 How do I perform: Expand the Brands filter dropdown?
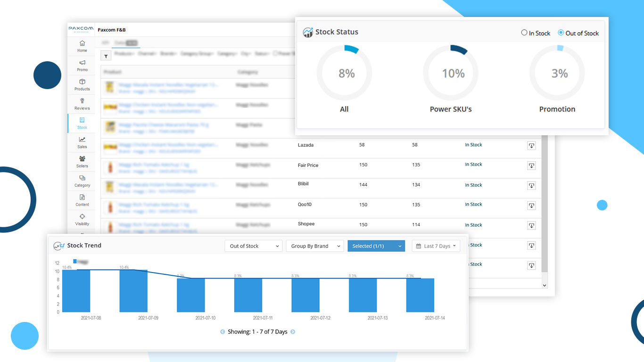pos(169,54)
